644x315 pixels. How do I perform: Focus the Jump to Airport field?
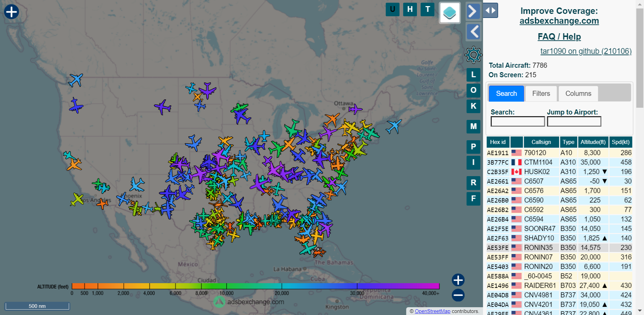coord(574,122)
